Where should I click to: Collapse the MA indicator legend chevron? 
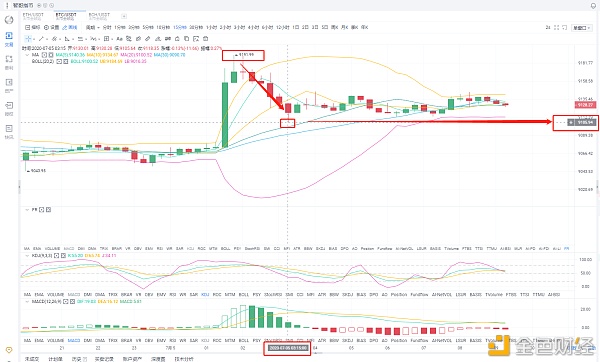[27, 55]
